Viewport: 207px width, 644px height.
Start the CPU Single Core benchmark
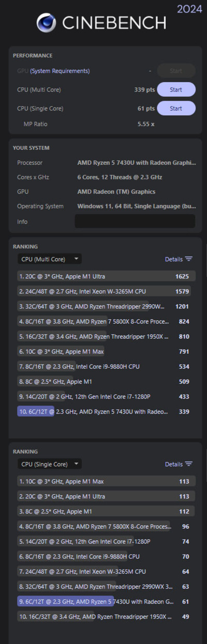coord(176,108)
